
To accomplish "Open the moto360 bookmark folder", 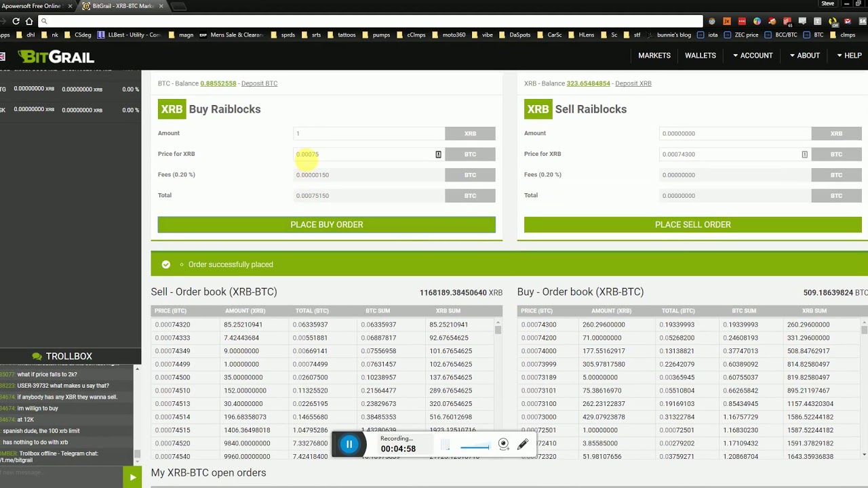I will tap(448, 35).
